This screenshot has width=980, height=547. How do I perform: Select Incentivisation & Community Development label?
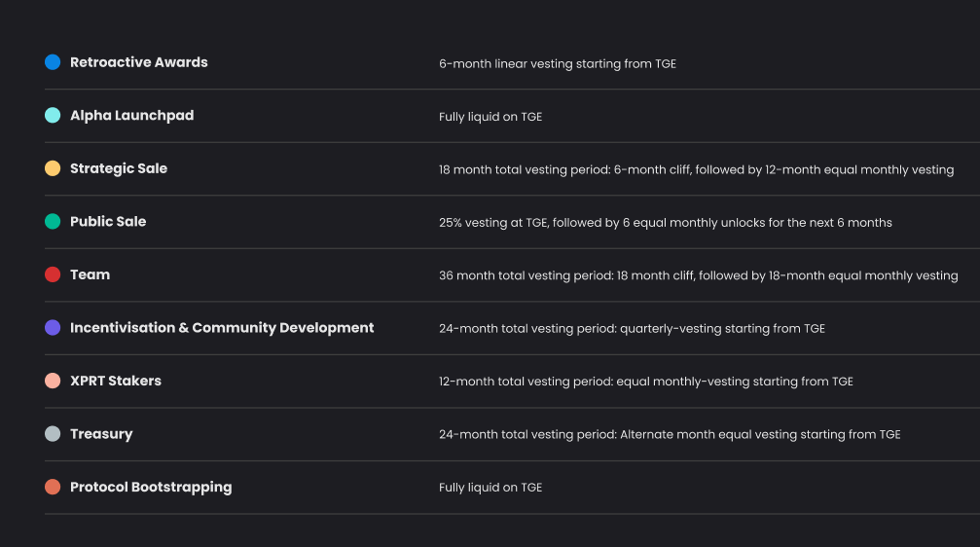tap(221, 328)
